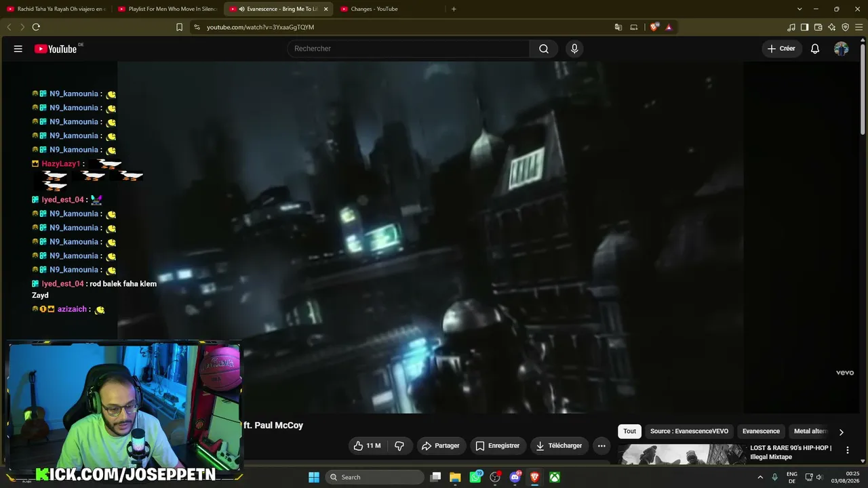Image resolution: width=868 pixels, height=488 pixels.
Task: Show more filter chips arrow
Action: [842, 432]
